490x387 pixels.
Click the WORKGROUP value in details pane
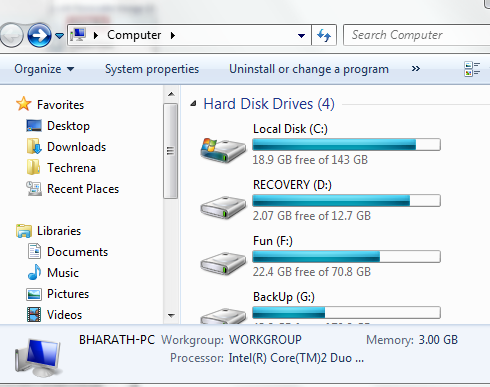[265, 340]
